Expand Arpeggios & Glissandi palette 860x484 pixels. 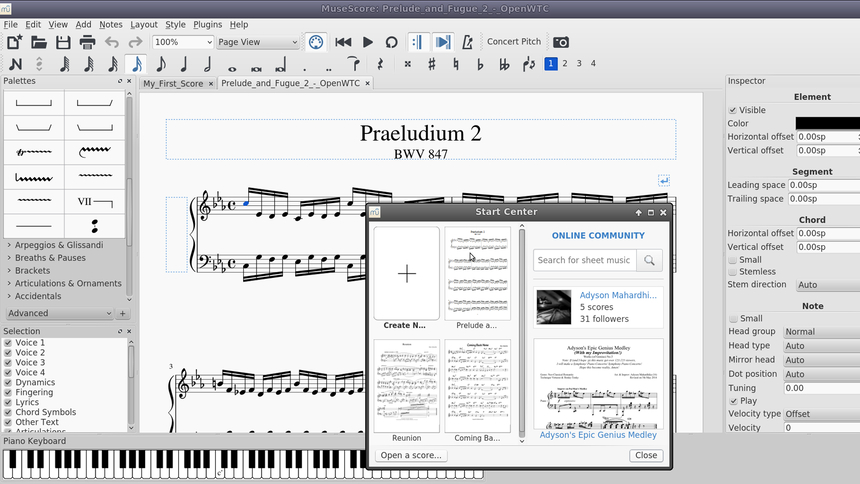pos(59,245)
